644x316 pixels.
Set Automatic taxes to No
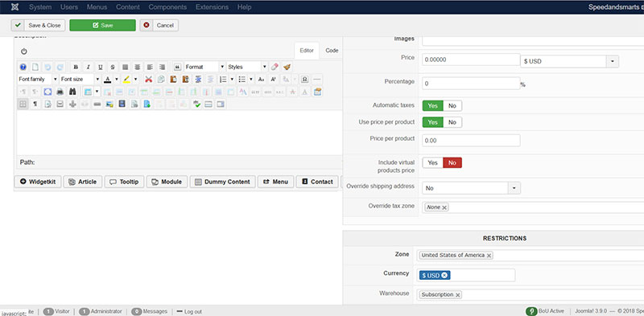(x=452, y=106)
